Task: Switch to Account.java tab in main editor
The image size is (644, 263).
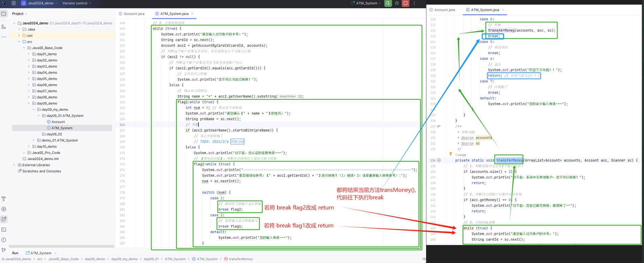Action: pyautogui.click(x=132, y=14)
